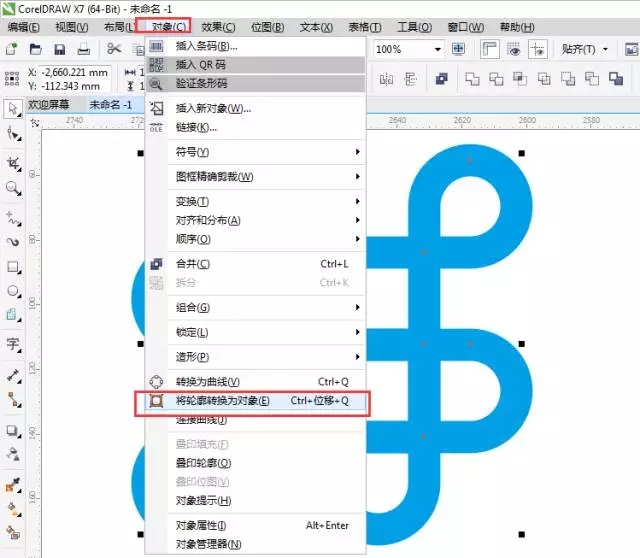Toggle show guidelines icon
The width and height of the screenshot is (640, 558).
[x=538, y=49]
